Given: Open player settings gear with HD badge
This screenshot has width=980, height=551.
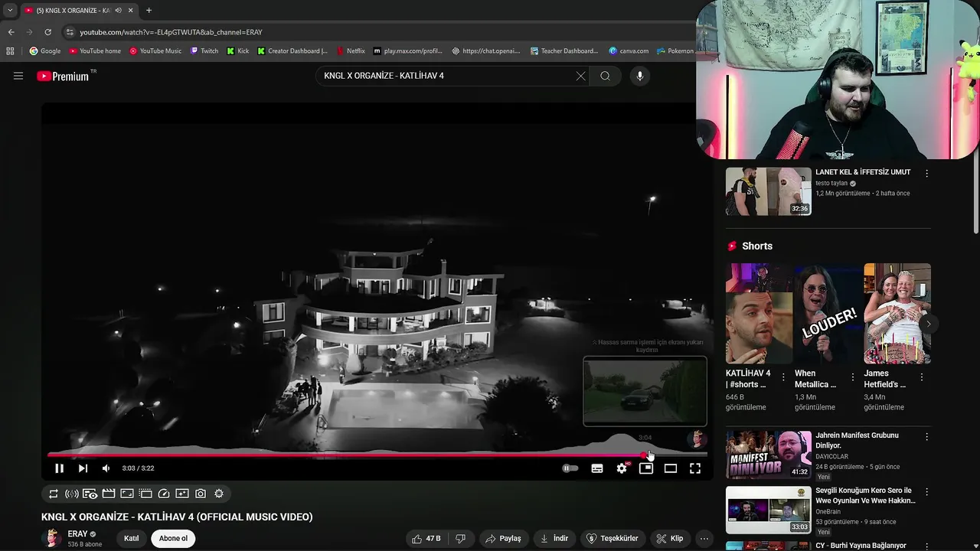Looking at the screenshot, I should coord(622,468).
